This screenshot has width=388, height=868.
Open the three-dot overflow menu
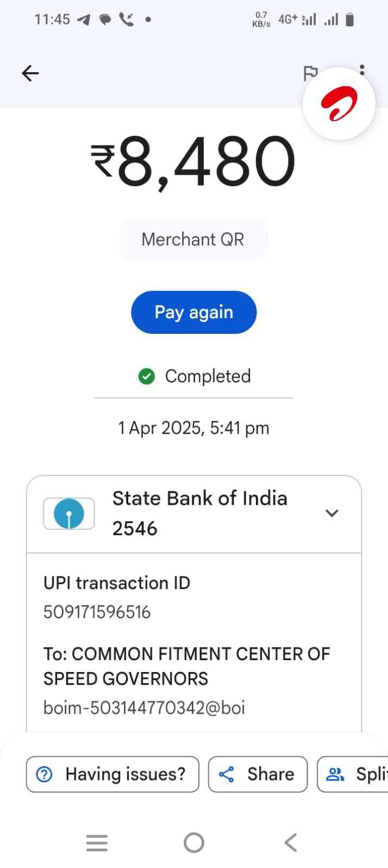click(362, 68)
